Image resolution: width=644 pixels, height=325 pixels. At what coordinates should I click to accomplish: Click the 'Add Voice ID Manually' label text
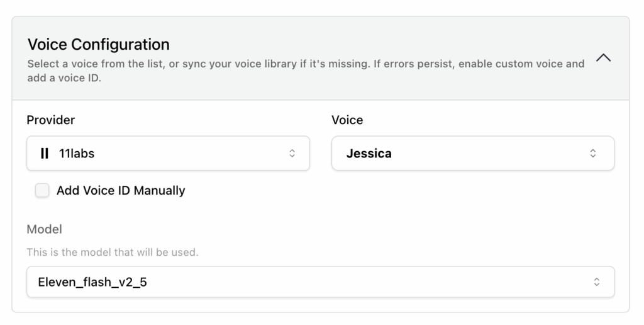(121, 190)
